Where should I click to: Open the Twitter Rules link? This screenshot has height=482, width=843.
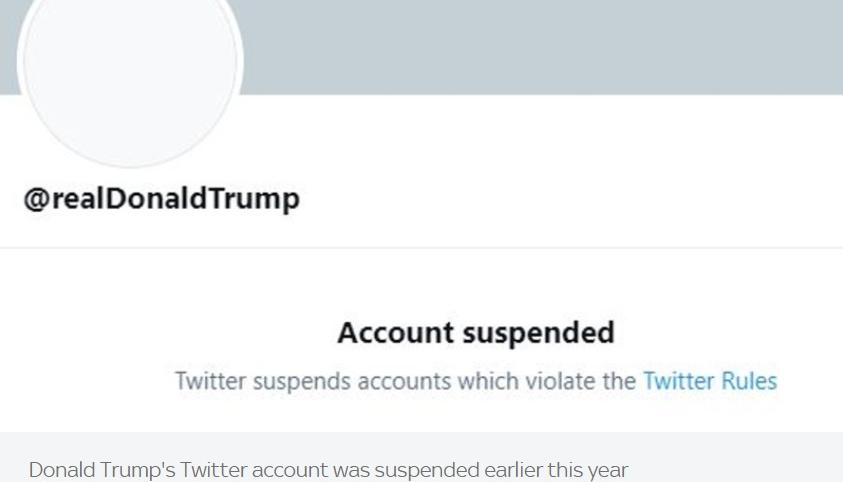tap(709, 381)
